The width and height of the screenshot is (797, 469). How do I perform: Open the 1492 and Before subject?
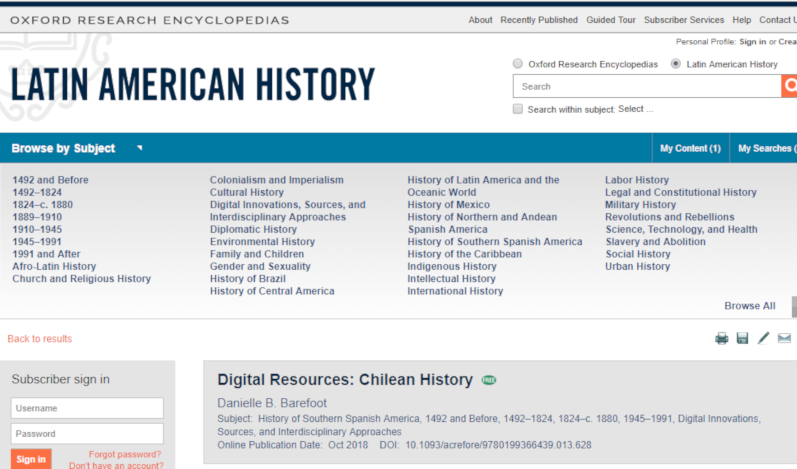[x=50, y=180]
